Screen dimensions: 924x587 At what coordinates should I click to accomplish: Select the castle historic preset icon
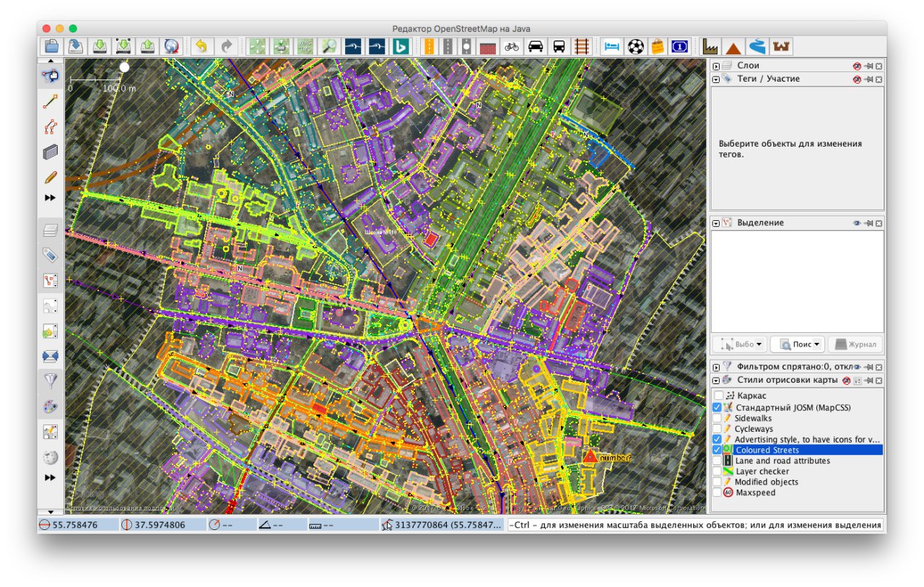click(x=780, y=46)
